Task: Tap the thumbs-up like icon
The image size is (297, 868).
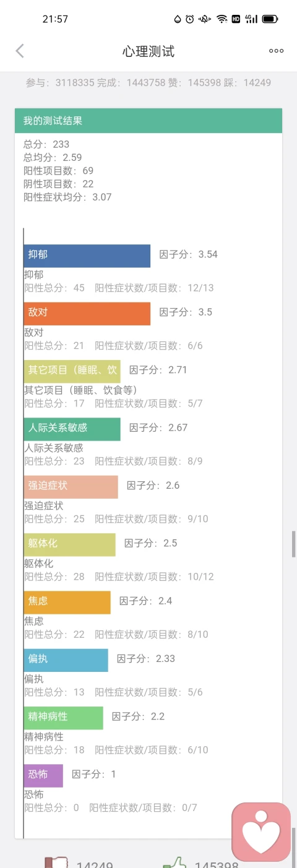Action: (174, 862)
